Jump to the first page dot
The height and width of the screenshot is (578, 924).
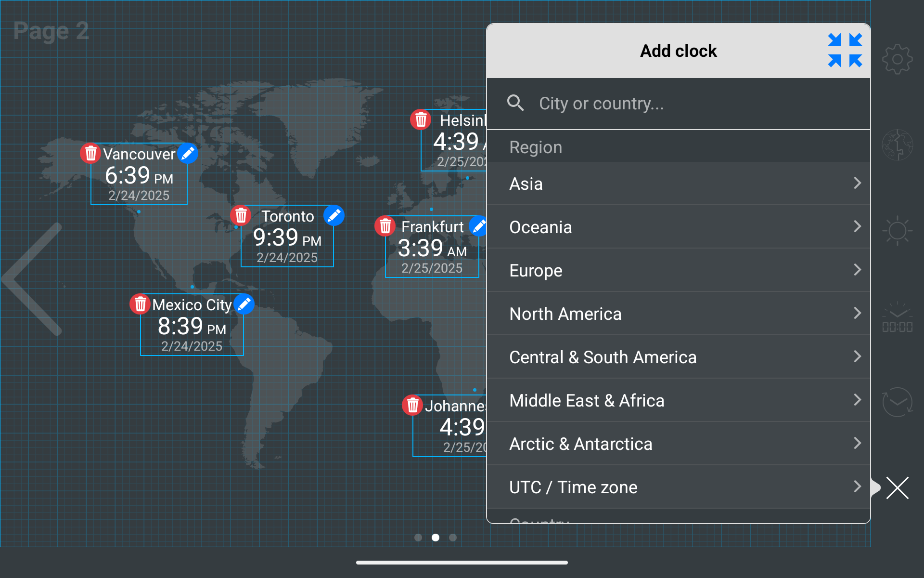(x=418, y=538)
